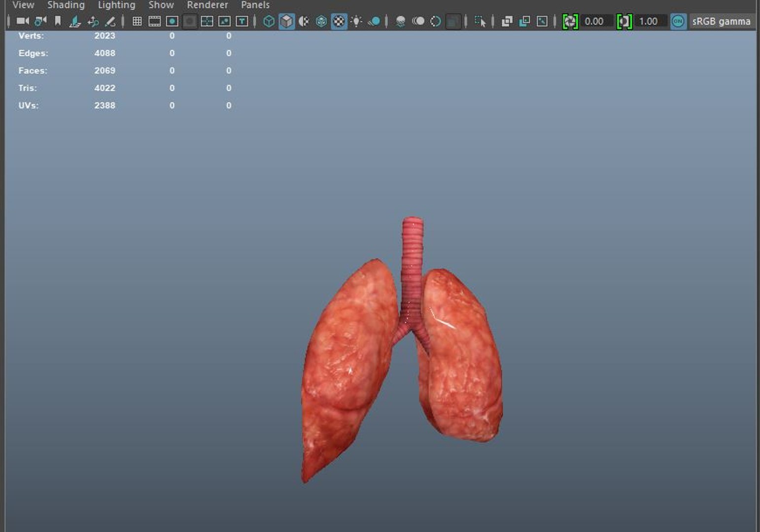Viewport: 760px width, 532px height.
Task: Toggle the Shadows icon
Action: click(374, 21)
